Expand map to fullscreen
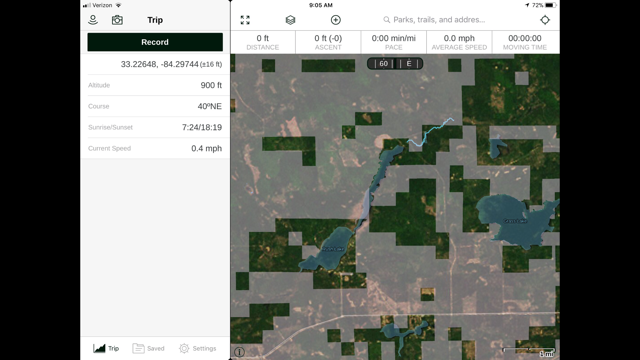640x360 pixels. pyautogui.click(x=245, y=20)
